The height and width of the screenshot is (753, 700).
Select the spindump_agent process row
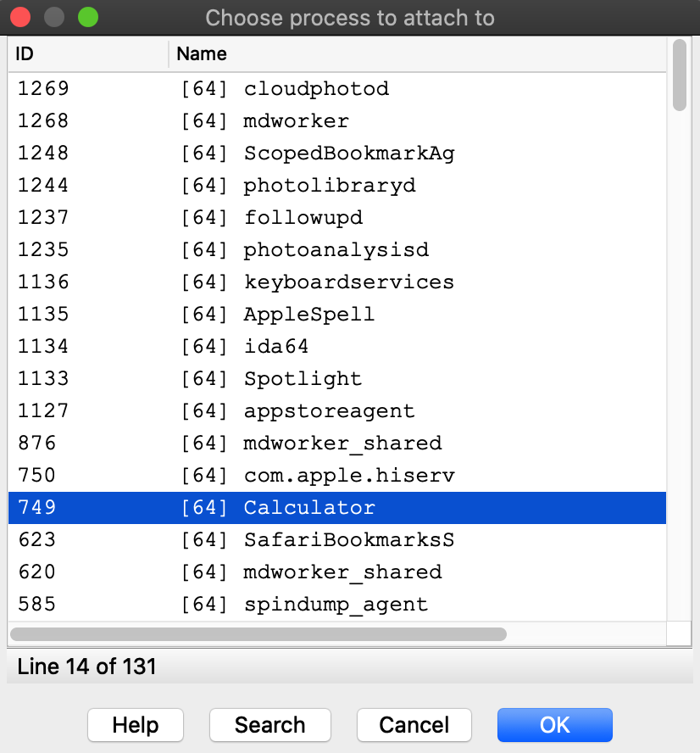click(336, 605)
